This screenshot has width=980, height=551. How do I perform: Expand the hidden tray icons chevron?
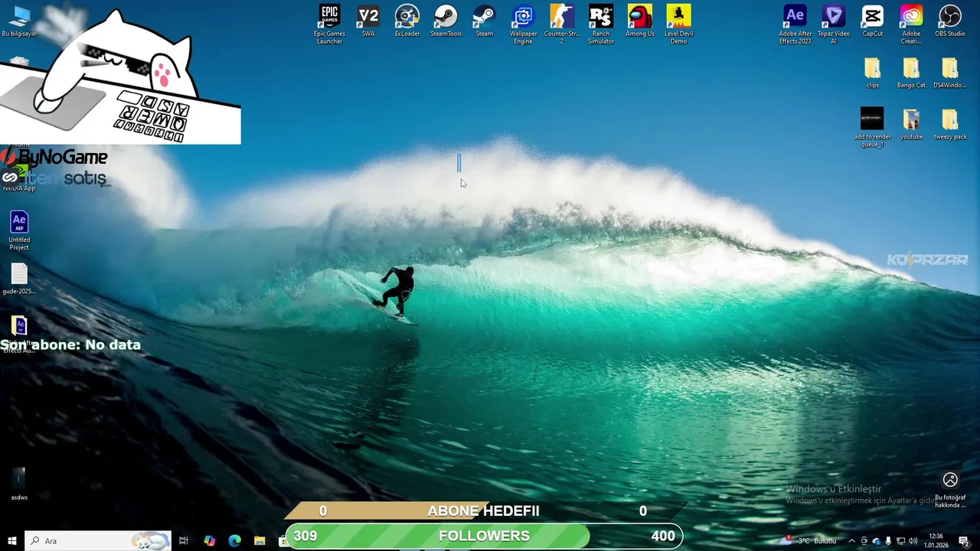point(851,541)
